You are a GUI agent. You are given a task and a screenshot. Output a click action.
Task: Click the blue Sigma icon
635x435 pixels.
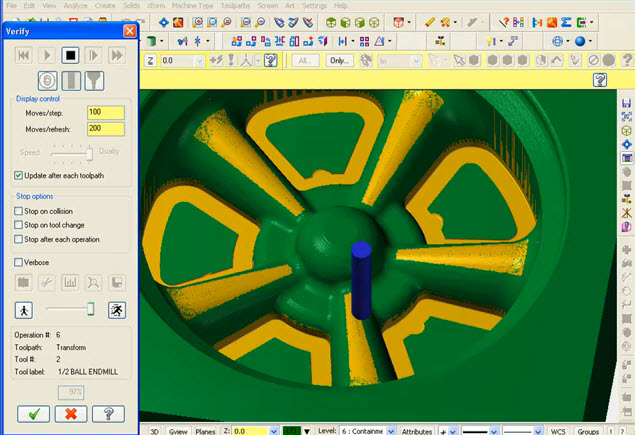point(566,22)
